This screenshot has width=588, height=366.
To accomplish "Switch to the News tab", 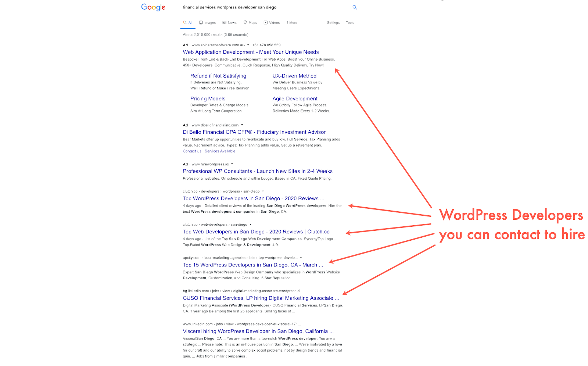I will point(230,23).
